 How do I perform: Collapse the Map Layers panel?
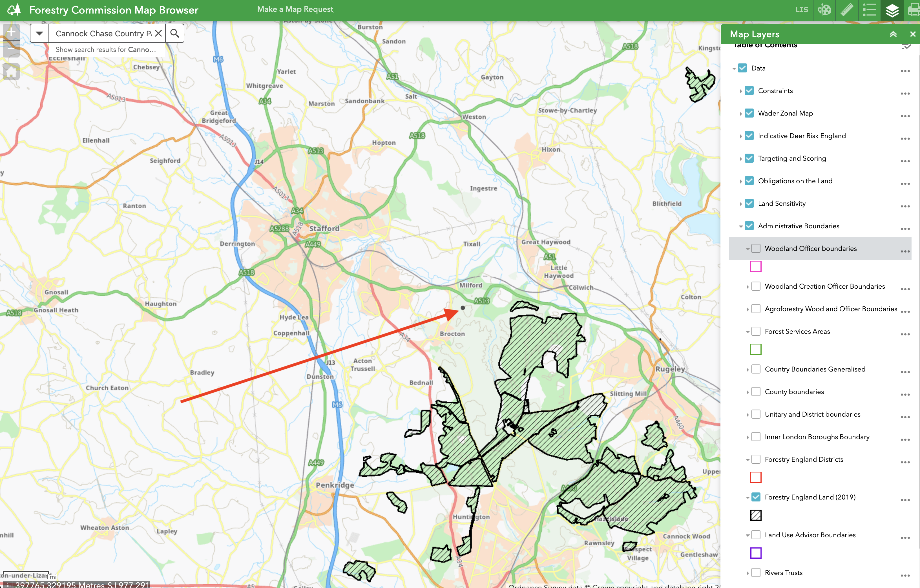[x=893, y=34]
